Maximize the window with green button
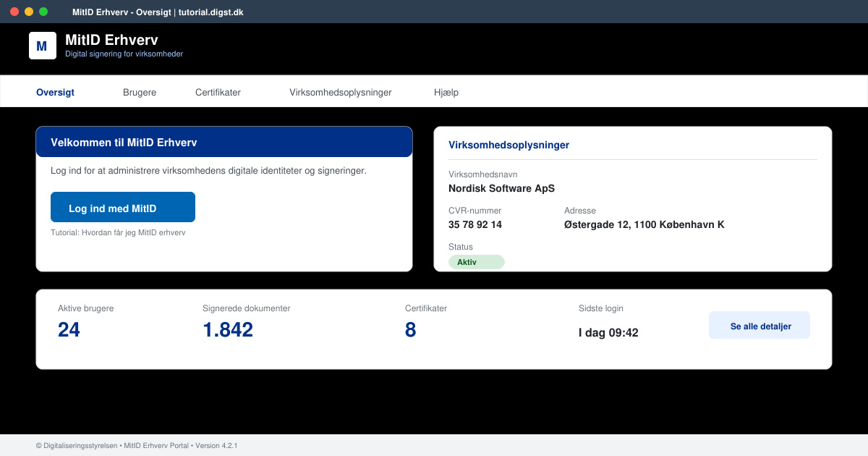 click(43, 12)
